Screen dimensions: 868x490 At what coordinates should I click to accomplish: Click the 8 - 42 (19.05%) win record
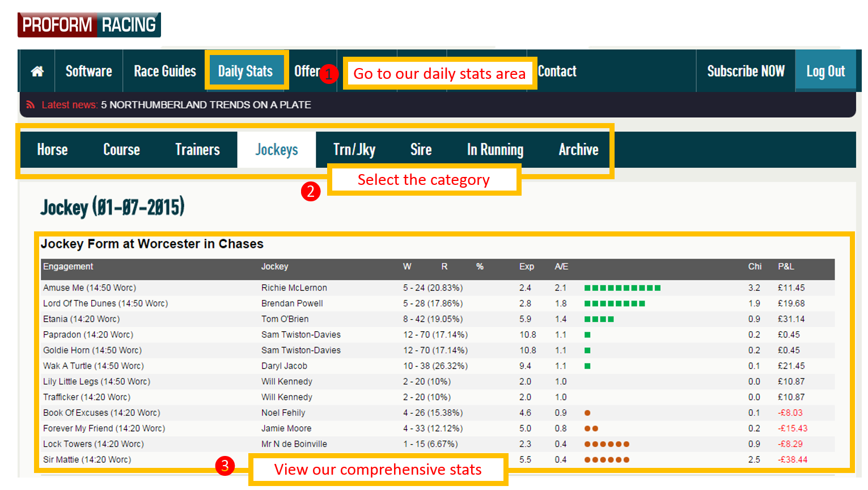click(433, 319)
